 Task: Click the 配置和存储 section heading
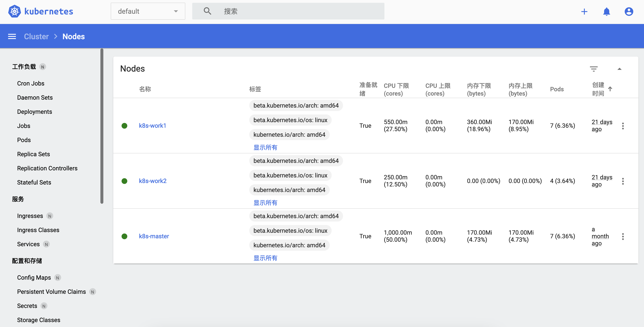coord(27,261)
